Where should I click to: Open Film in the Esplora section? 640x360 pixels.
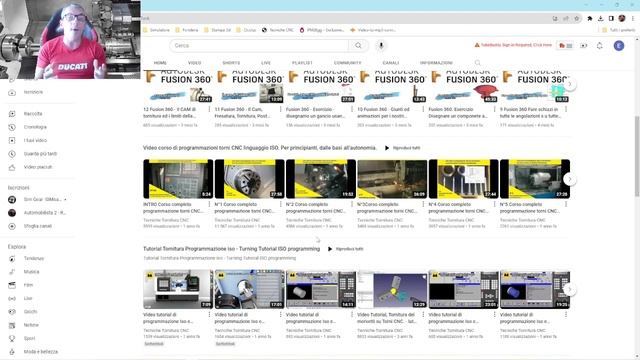coord(28,285)
